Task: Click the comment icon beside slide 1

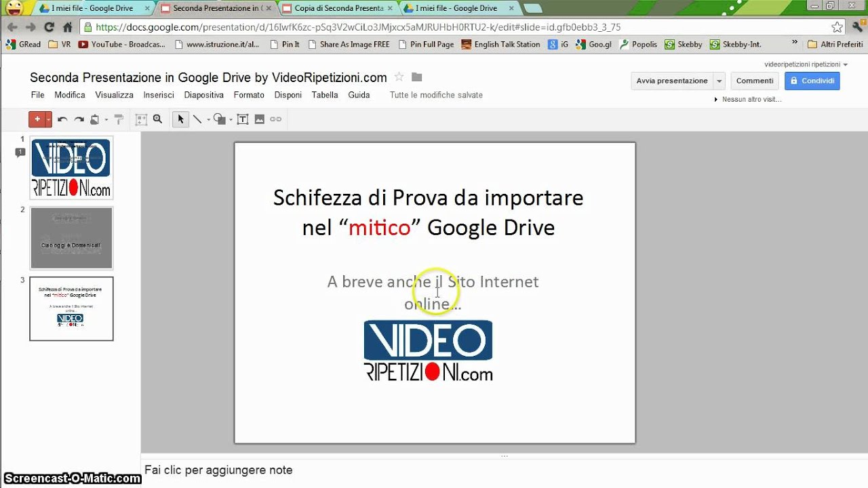Action: tap(20, 153)
